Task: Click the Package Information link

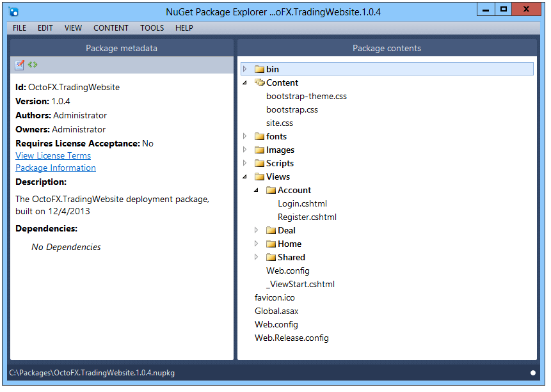Action: [x=55, y=168]
